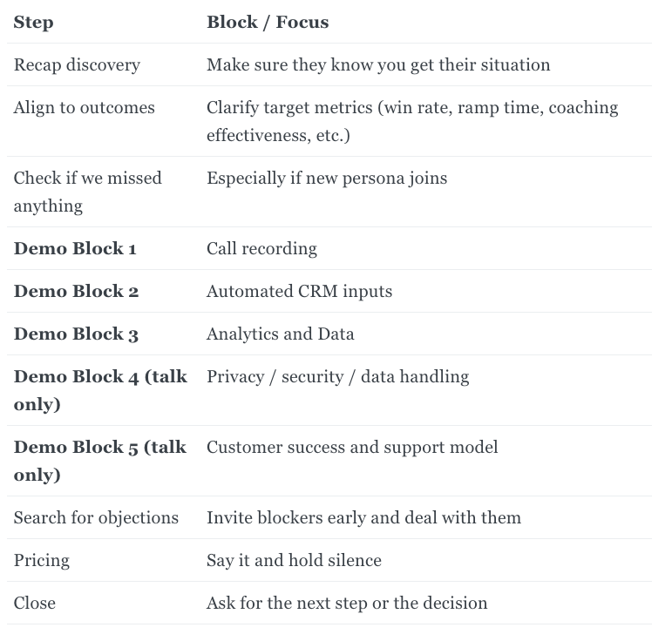The height and width of the screenshot is (641, 672).
Task: Click the "Say it and hold silence" text
Action: (294, 561)
